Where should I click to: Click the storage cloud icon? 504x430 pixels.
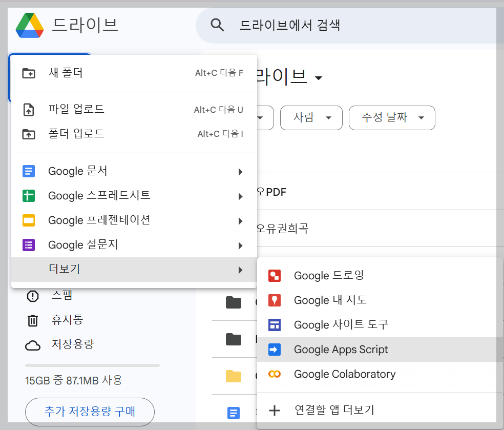pos(33,345)
